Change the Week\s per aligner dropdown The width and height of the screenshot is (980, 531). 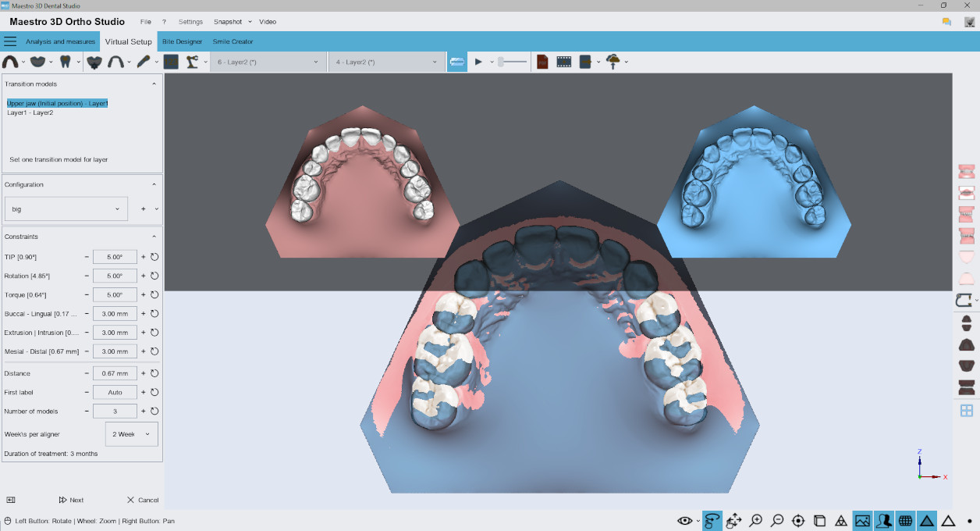pyautogui.click(x=131, y=433)
